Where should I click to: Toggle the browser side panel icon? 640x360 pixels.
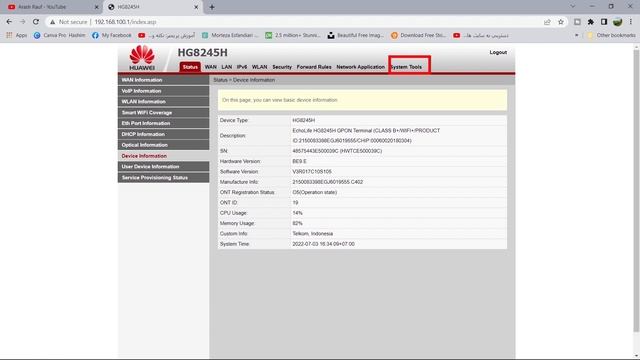[604, 22]
